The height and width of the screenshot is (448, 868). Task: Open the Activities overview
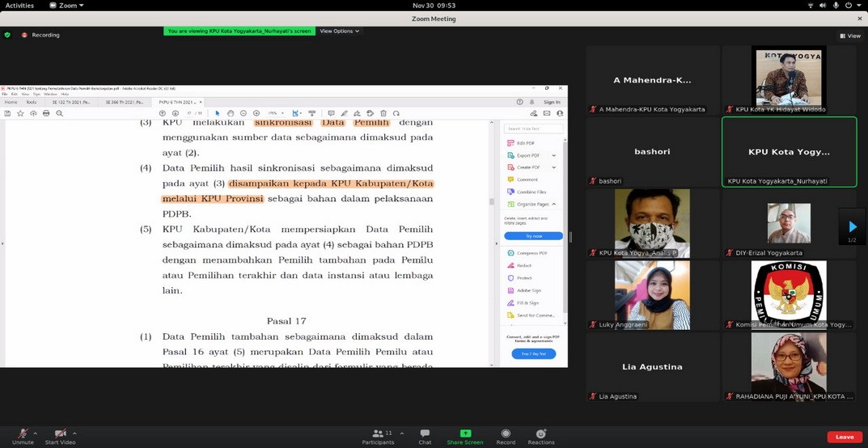19,6
